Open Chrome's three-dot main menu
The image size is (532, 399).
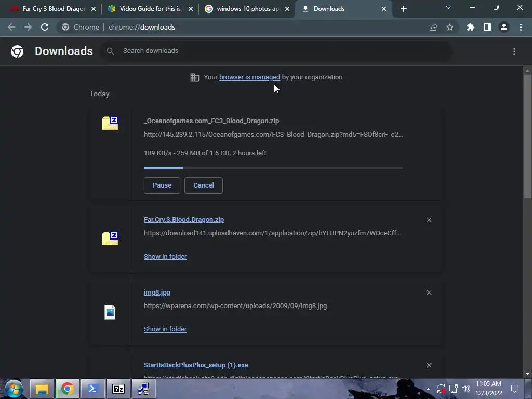[521, 27]
